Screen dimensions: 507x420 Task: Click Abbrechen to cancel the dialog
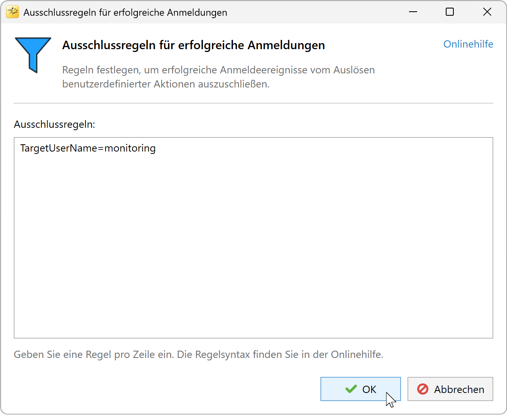pos(450,389)
